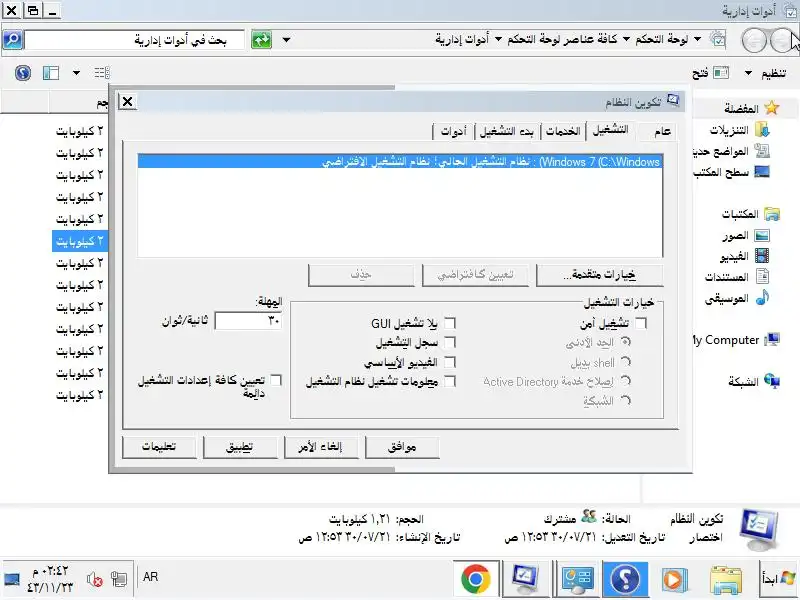The width and height of the screenshot is (800, 600).
Task: Click the show desktop monitor icon in tray
Action: point(12,580)
